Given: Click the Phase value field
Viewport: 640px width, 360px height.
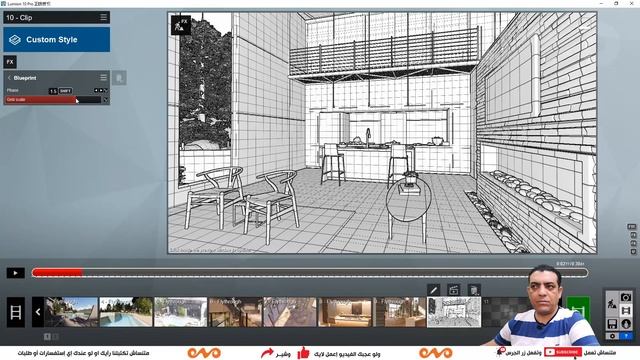Looking at the screenshot, I should 53,91.
